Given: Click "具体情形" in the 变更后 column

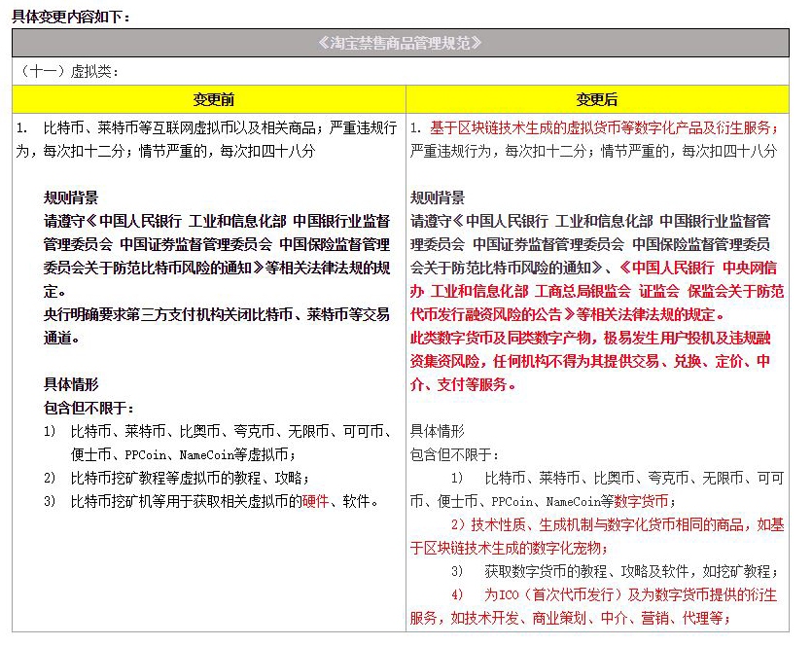Looking at the screenshot, I should click(x=438, y=431).
